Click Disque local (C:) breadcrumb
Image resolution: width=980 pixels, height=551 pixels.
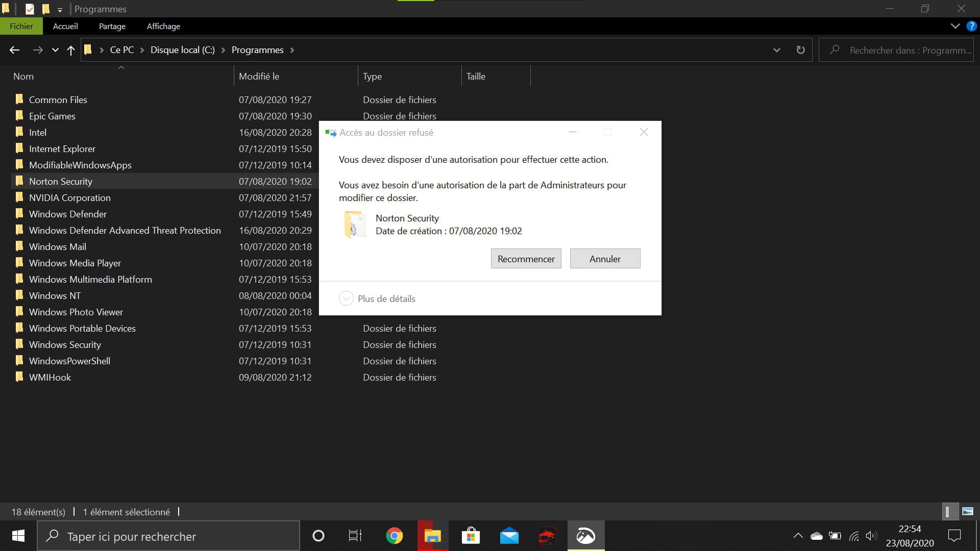pyautogui.click(x=182, y=50)
